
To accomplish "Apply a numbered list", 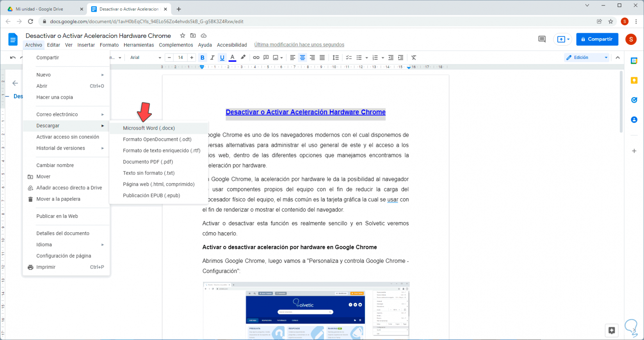I will click(x=375, y=58).
